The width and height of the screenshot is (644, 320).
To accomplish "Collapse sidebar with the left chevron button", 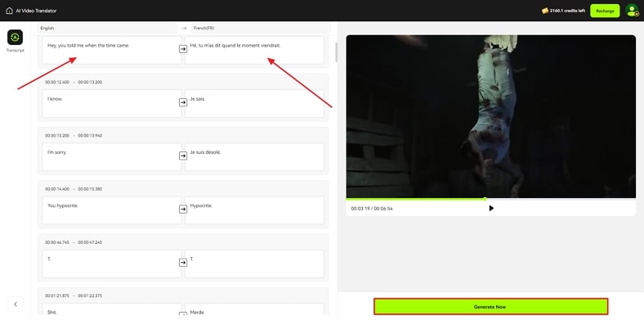I will click(x=16, y=304).
